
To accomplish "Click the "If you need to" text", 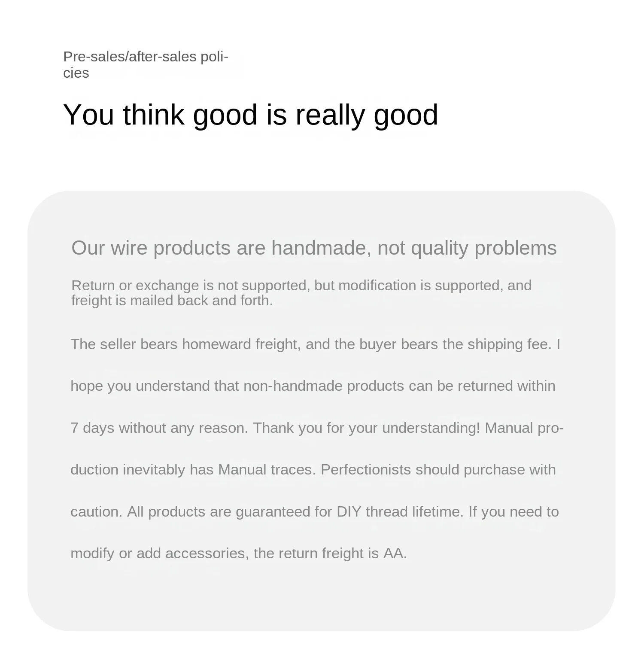I will coord(513,512).
